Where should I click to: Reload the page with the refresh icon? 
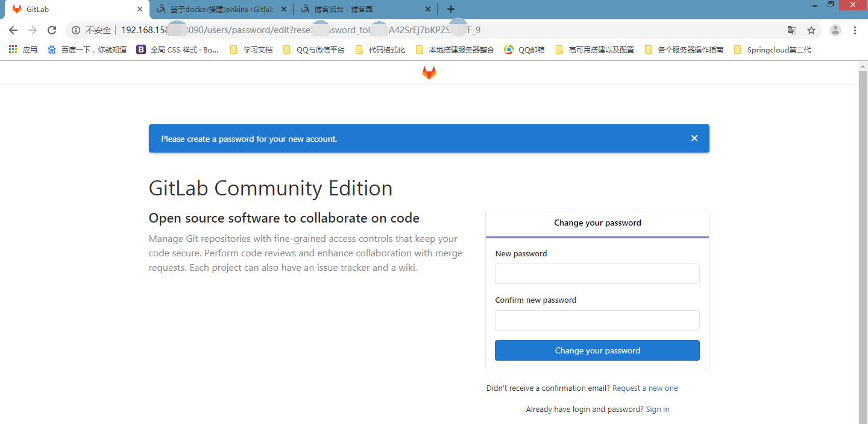[52, 30]
